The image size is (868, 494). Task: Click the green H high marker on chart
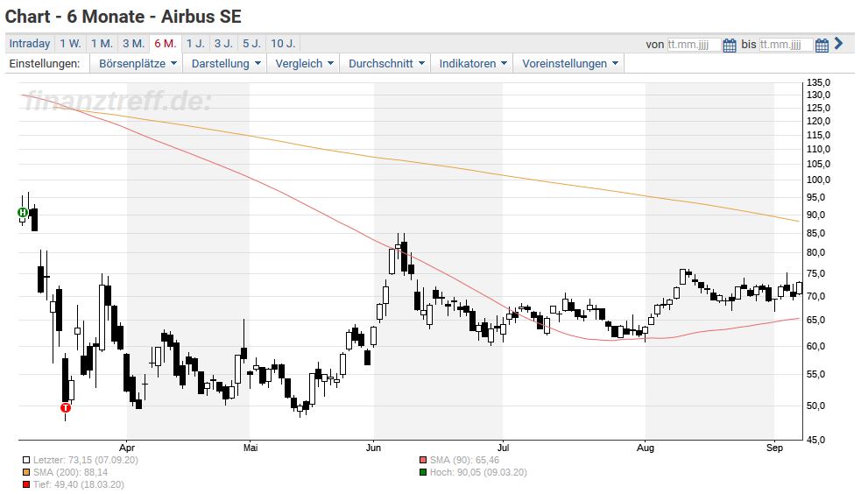[23, 213]
